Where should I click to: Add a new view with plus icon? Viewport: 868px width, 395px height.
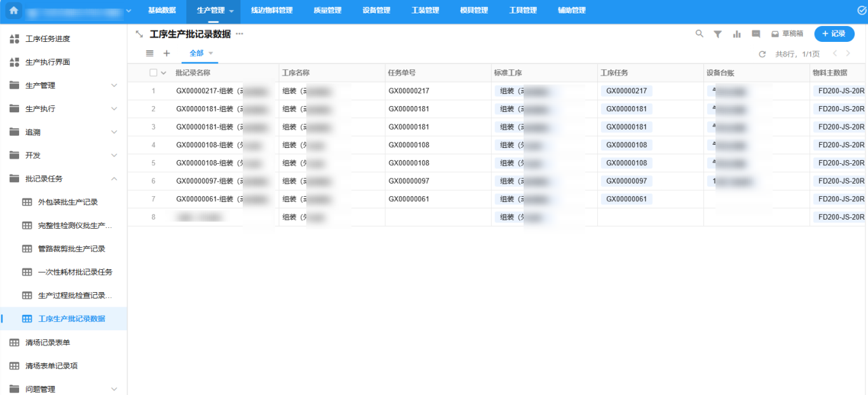pyautogui.click(x=166, y=53)
